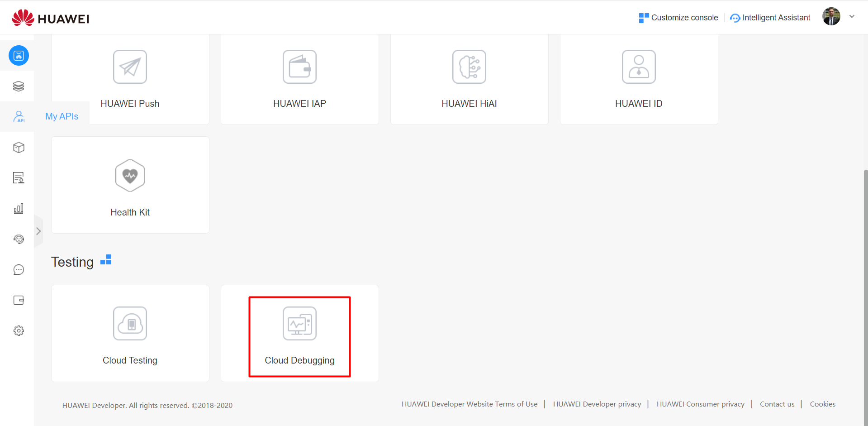Click the HUAWEI ID person icon
Screen dimensions: 868x426
tap(639, 67)
